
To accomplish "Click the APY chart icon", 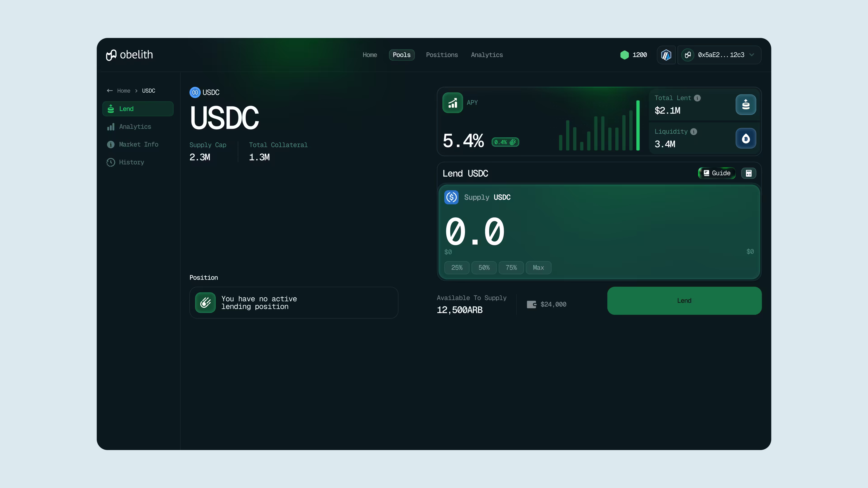I will pyautogui.click(x=453, y=103).
